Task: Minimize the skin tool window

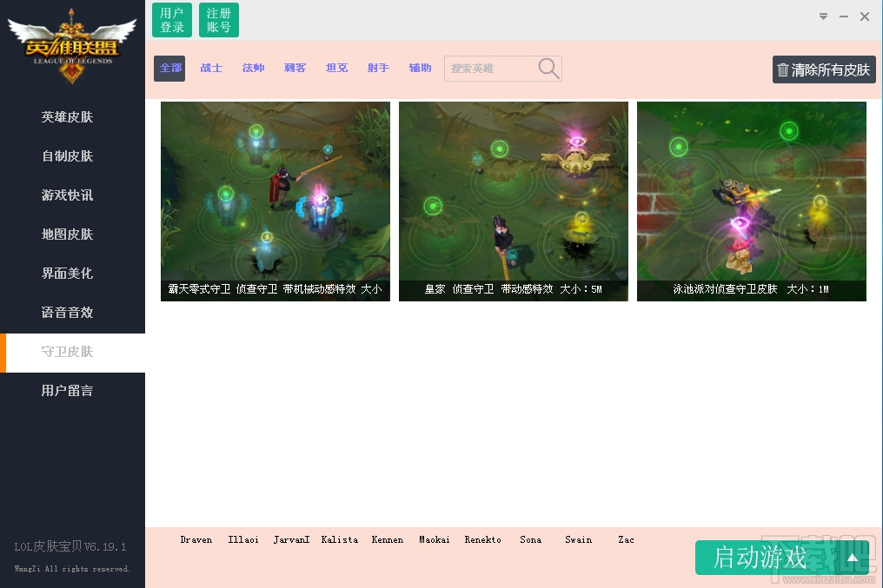Action: click(x=844, y=17)
